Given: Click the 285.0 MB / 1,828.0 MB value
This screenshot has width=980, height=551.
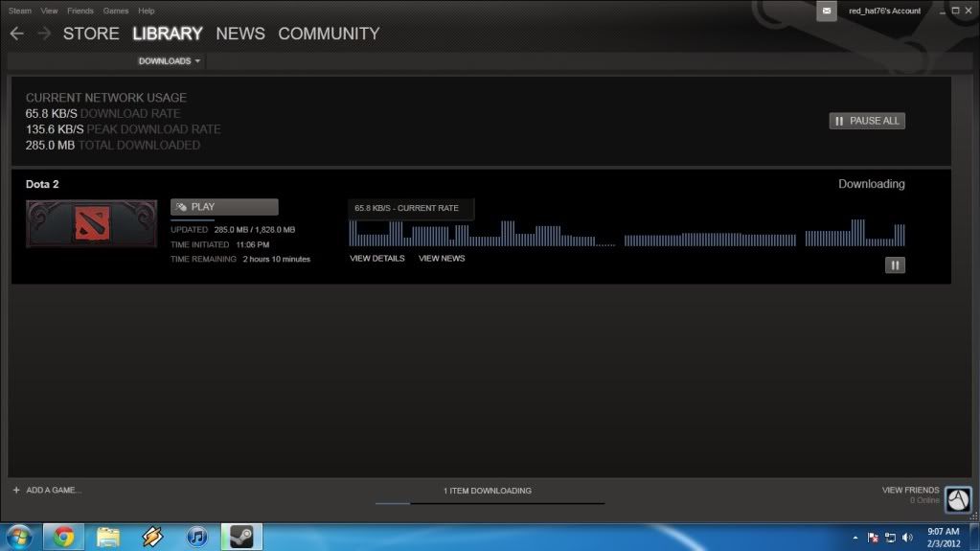Looking at the screenshot, I should point(255,230).
